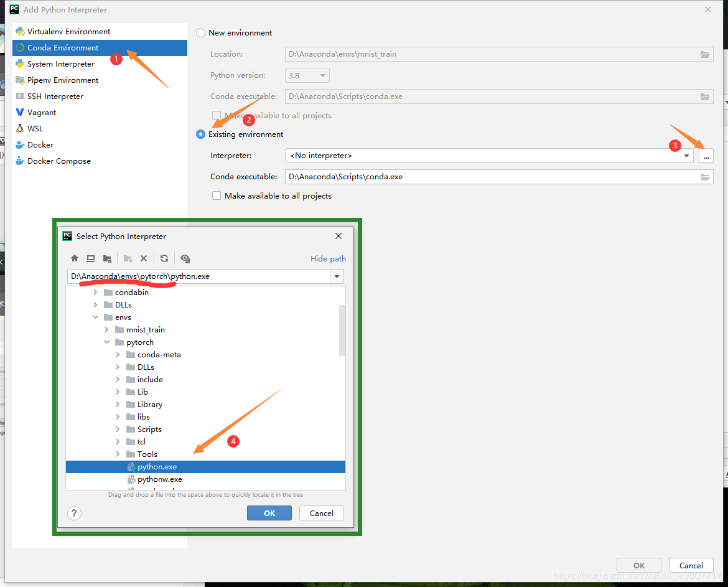Select New environment radio button
This screenshot has width=728, height=587.
200,33
